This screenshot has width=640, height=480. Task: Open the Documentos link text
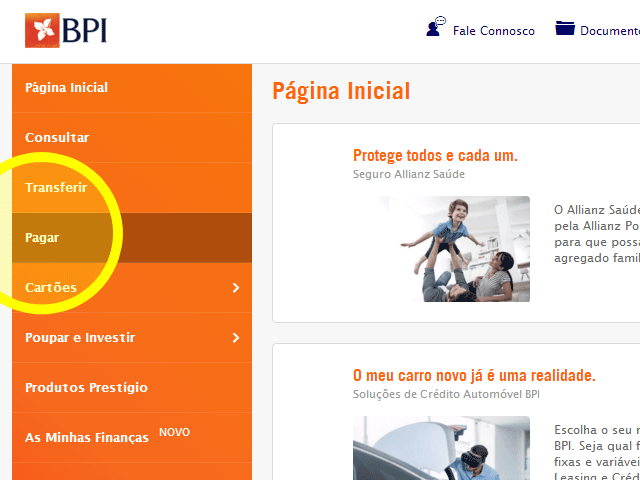point(610,31)
